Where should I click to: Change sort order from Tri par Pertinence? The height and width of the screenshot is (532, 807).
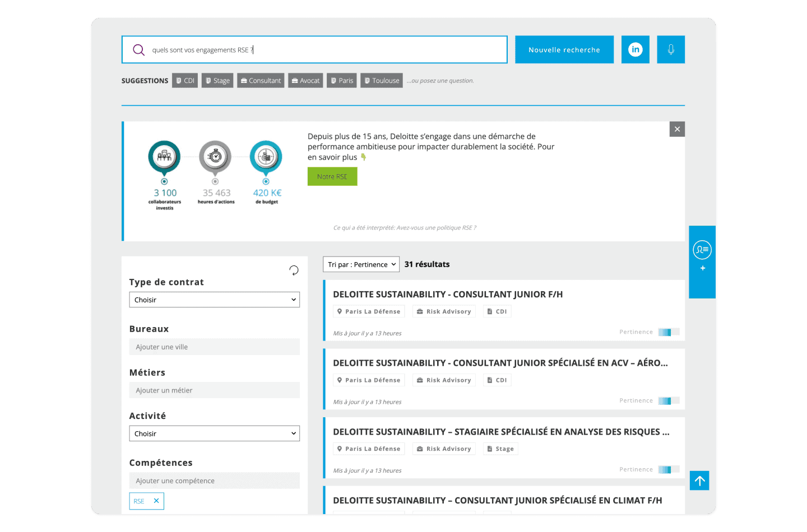click(361, 264)
